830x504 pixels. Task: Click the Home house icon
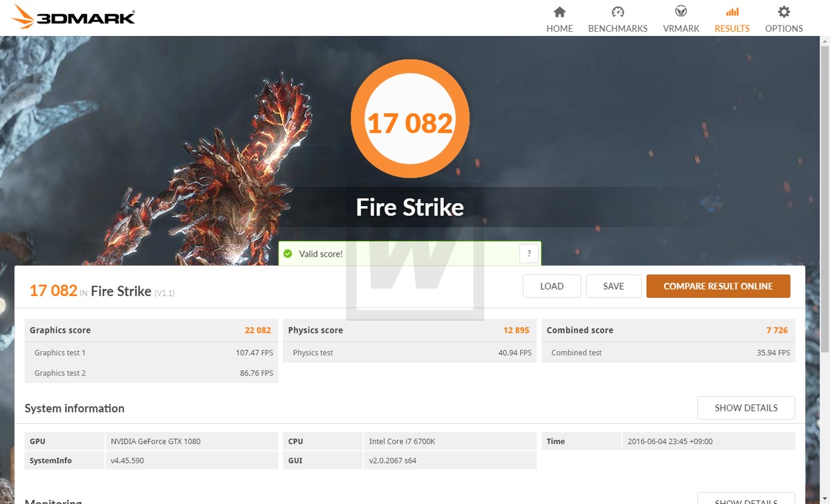click(x=560, y=12)
